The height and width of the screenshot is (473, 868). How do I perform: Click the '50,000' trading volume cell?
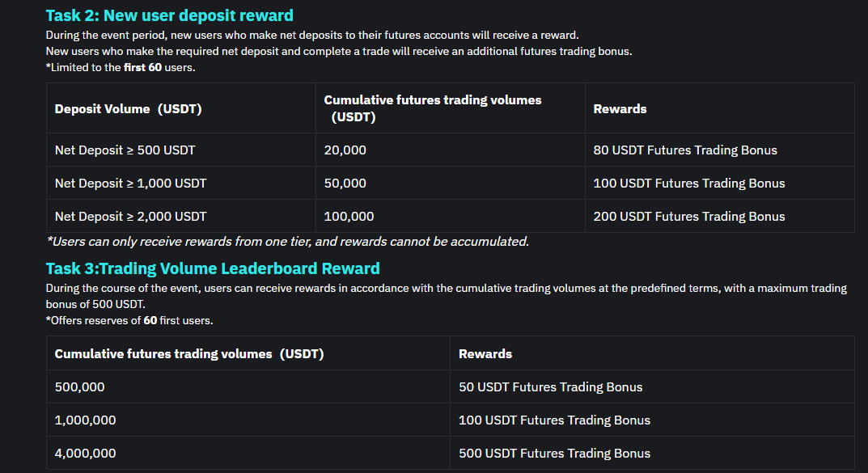pyautogui.click(x=450, y=183)
